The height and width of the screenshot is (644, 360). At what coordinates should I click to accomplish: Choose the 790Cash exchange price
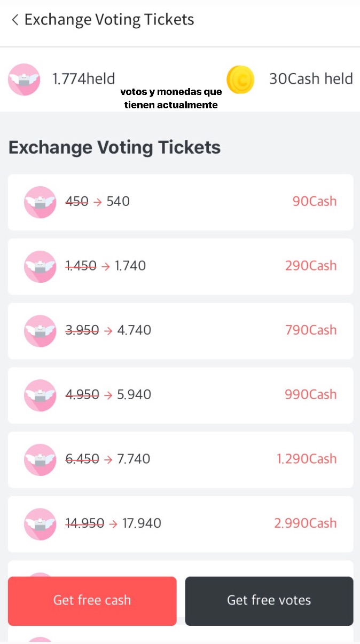310,330
